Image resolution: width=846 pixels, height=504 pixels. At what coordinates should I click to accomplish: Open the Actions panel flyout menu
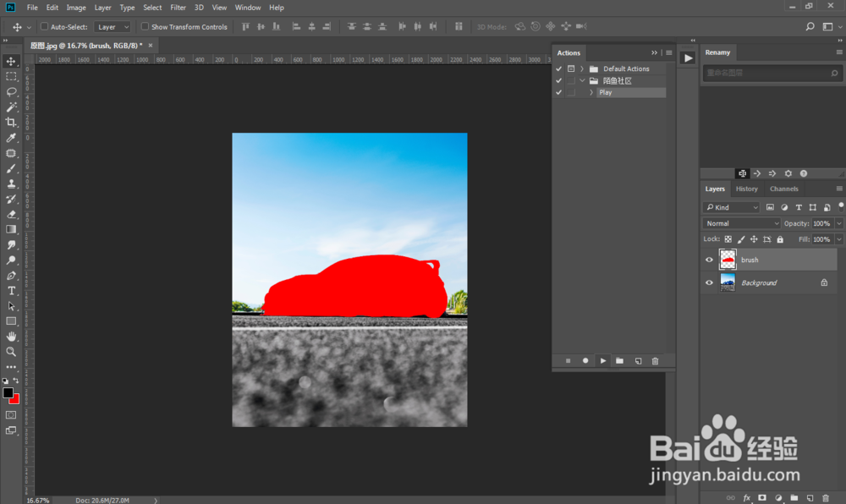(669, 52)
